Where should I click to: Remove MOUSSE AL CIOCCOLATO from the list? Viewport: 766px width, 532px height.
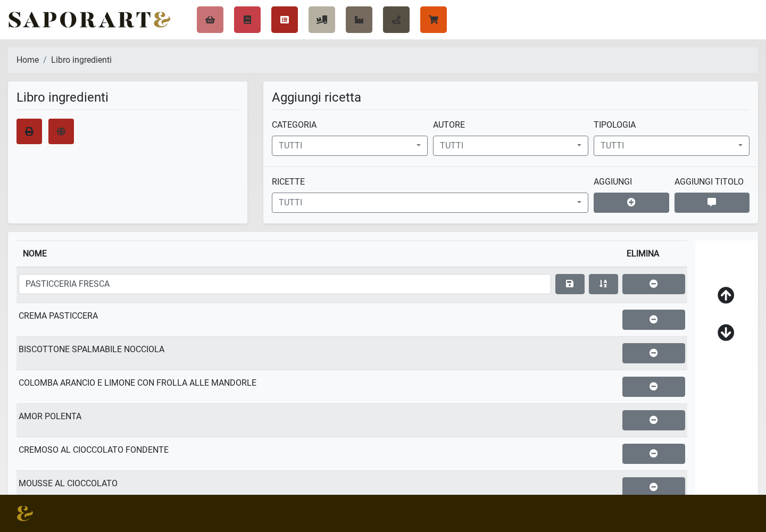pos(654,486)
